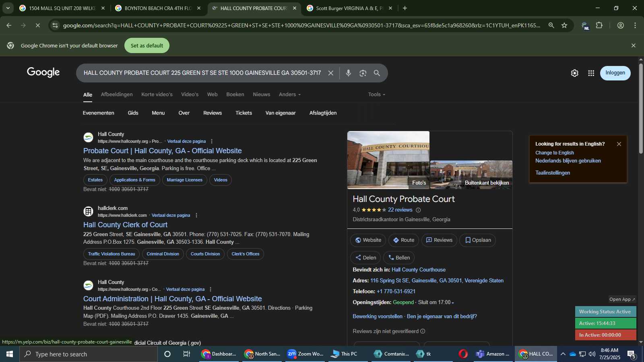644x362 pixels.
Task: Open the Cortana circle icon
Action: click(167, 354)
